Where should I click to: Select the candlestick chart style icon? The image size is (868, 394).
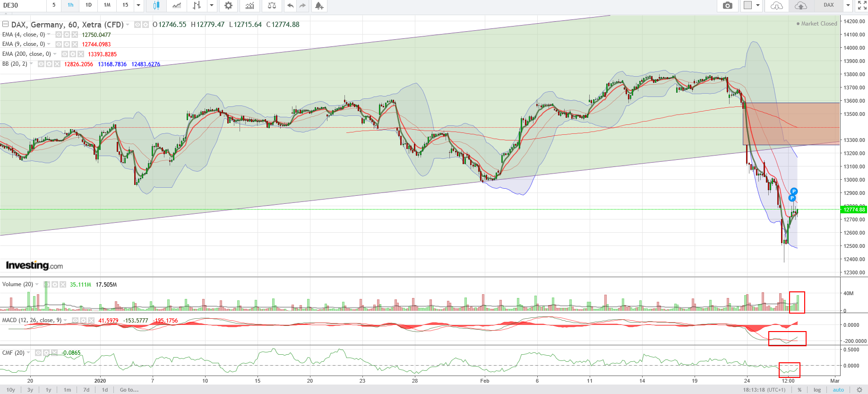[156, 6]
